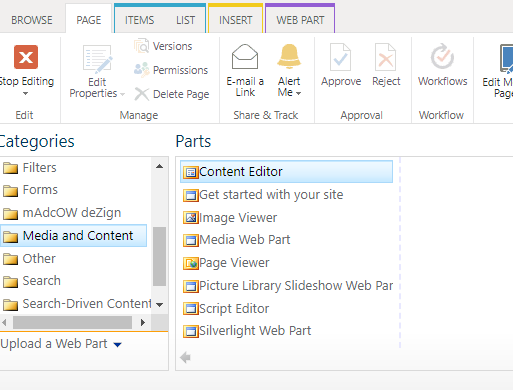The image size is (513, 390).
Task: Click the Media Web Part icon
Action: (x=191, y=240)
